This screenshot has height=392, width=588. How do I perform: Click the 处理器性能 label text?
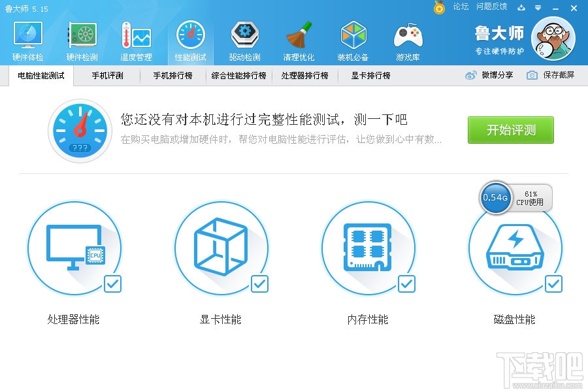pos(73,319)
